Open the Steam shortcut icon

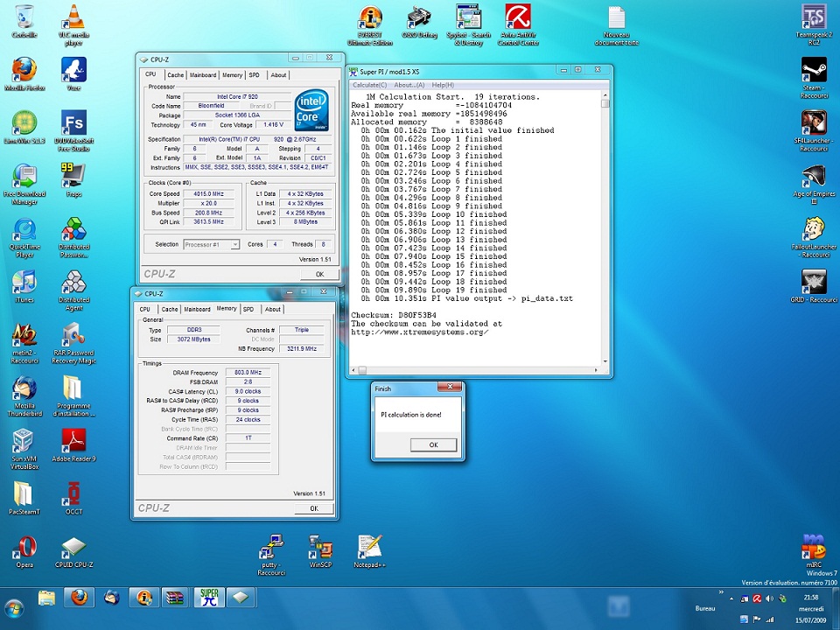[814, 78]
